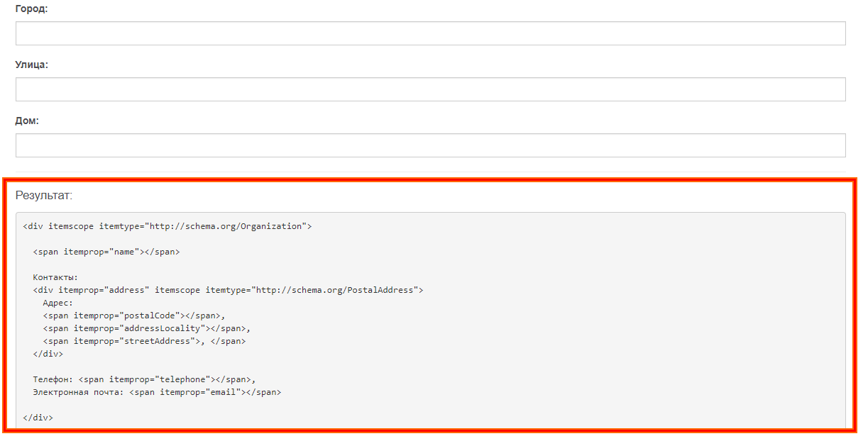868x441 pixels.
Task: Click the Телефон: telephone span line
Action: [144, 379]
